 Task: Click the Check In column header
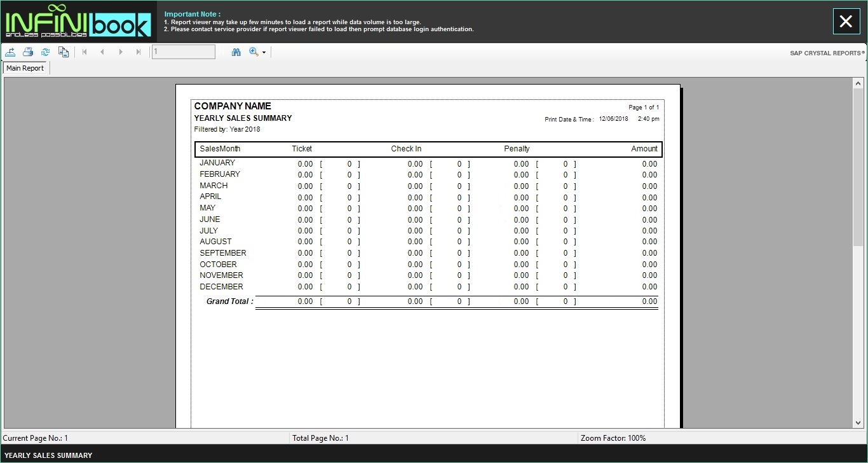(x=406, y=149)
